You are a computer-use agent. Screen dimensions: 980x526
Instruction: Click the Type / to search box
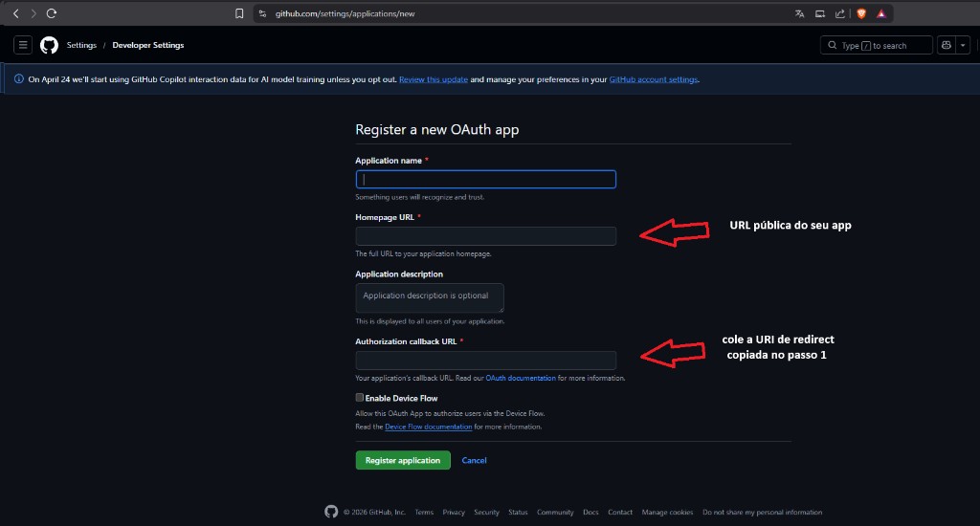click(877, 45)
